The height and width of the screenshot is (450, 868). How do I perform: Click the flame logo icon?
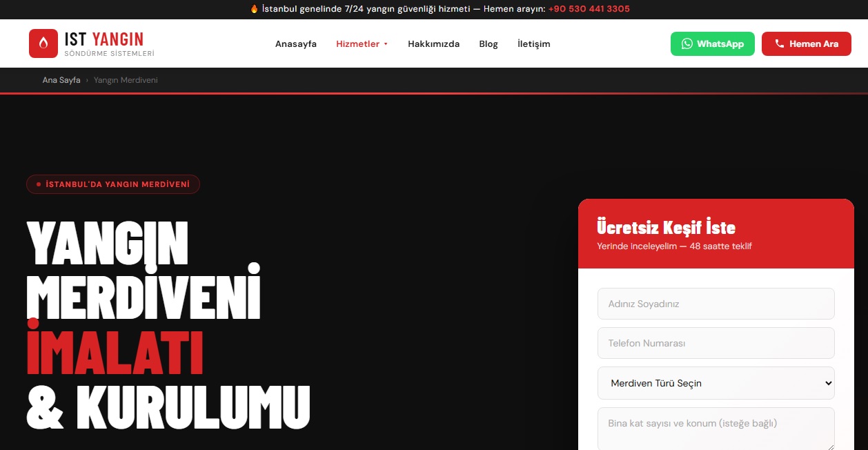click(43, 43)
